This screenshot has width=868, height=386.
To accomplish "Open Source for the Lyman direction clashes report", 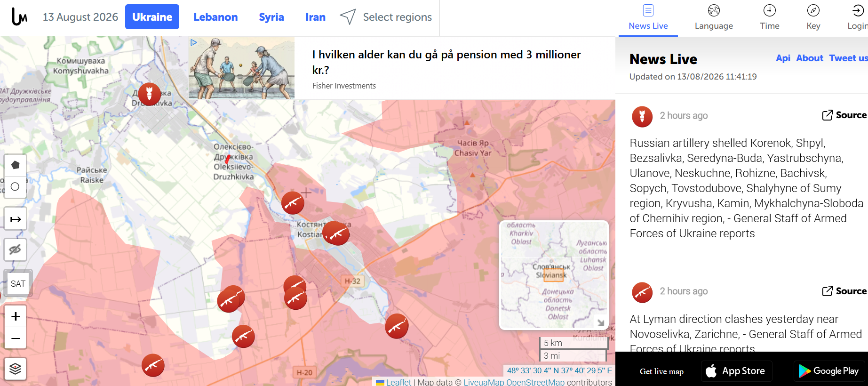I will (x=844, y=291).
